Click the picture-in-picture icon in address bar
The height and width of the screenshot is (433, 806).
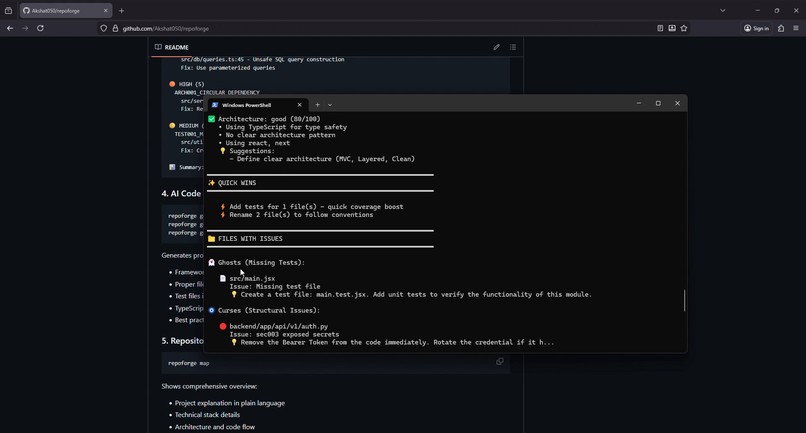pos(672,28)
